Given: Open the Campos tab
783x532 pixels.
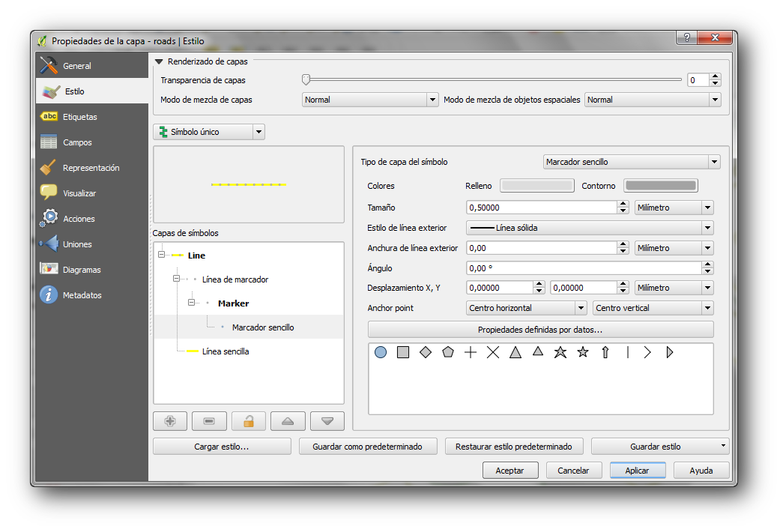Looking at the screenshot, I should 92,142.
